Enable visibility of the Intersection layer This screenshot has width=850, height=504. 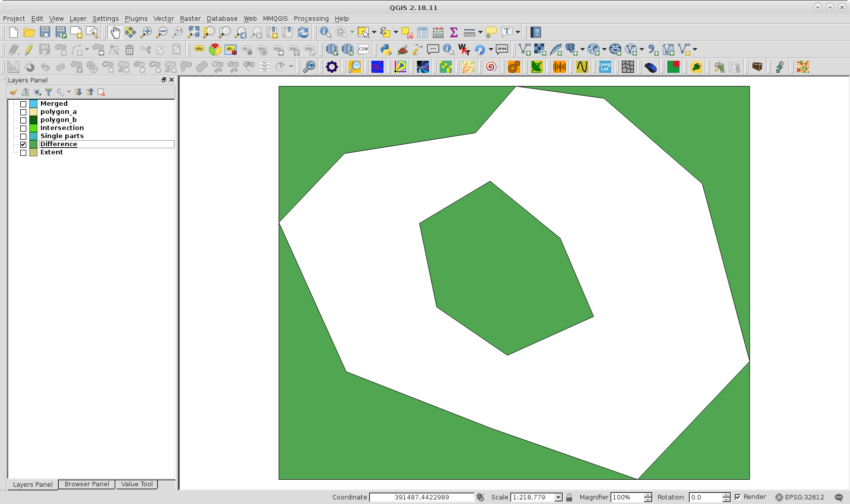(x=23, y=129)
